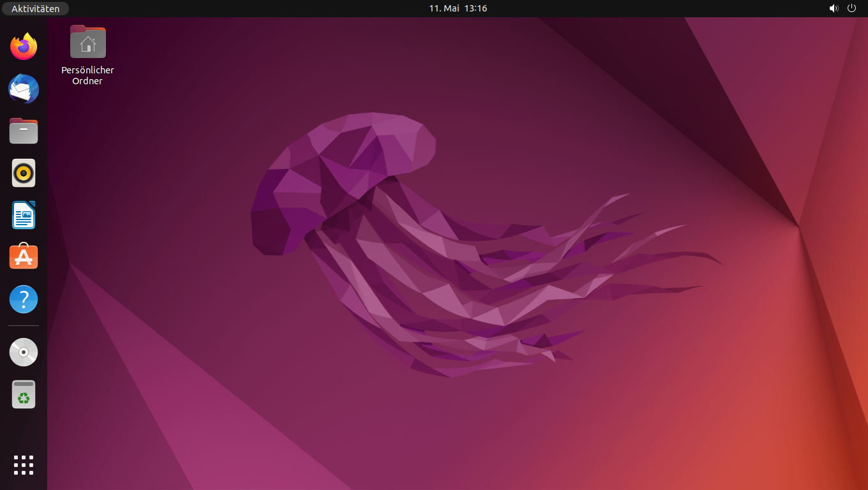Open the Ubuntu Help application

pos(23,299)
